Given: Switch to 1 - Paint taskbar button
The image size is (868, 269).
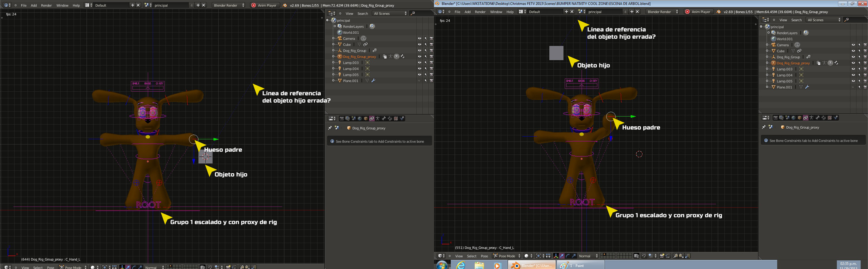Looking at the screenshot, I should [x=580, y=265].
